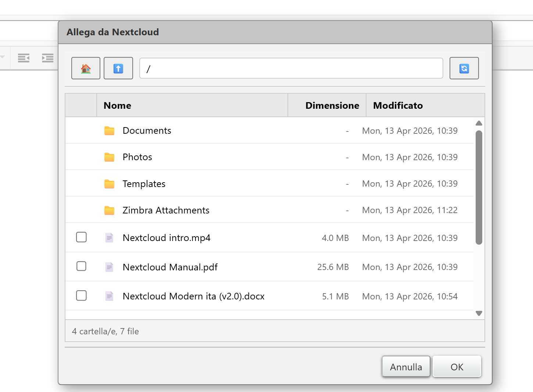Click the Nextcloud Manual.pdf file icon
Screen dimensions: 533x392
coord(109,267)
